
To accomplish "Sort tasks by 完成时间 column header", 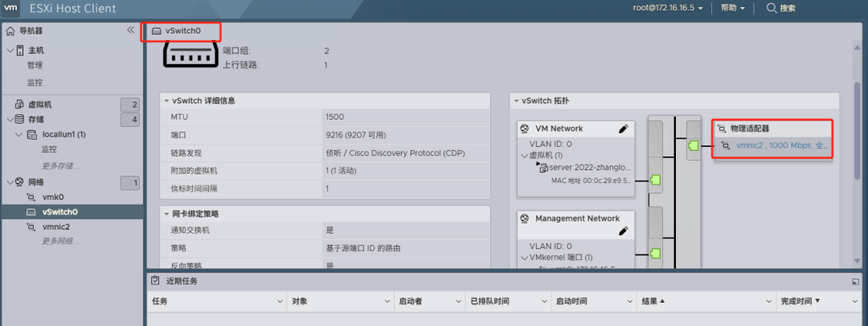I will (799, 301).
